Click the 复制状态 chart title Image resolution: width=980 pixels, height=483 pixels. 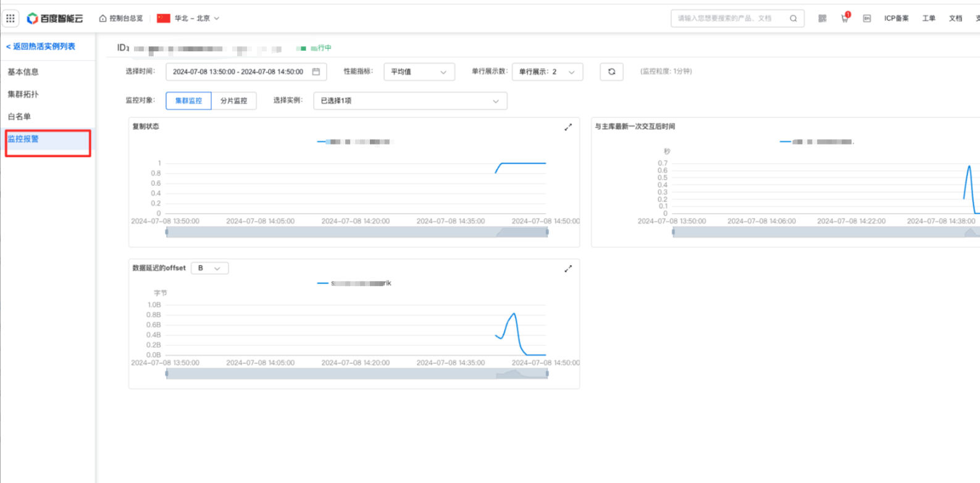pos(146,127)
